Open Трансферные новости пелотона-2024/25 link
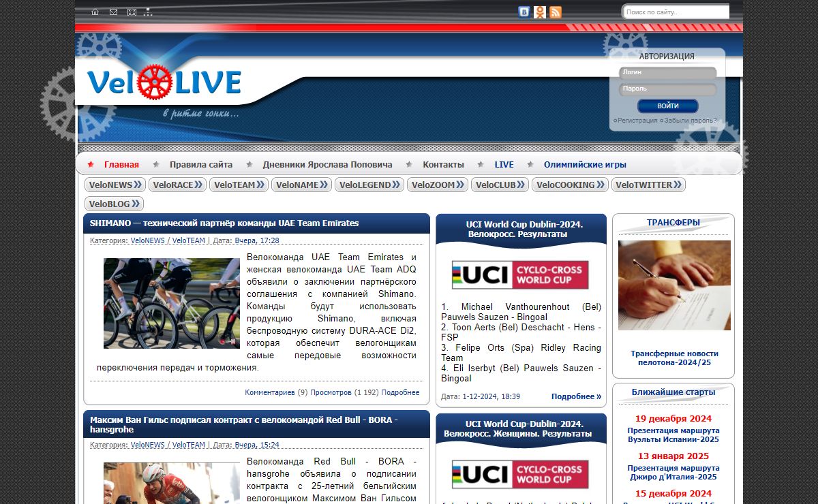Screen dimensions: 818x504 pyautogui.click(x=674, y=358)
